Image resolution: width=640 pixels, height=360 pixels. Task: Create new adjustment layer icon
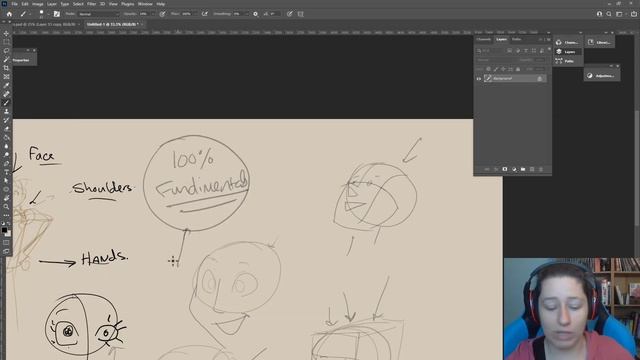click(x=514, y=169)
